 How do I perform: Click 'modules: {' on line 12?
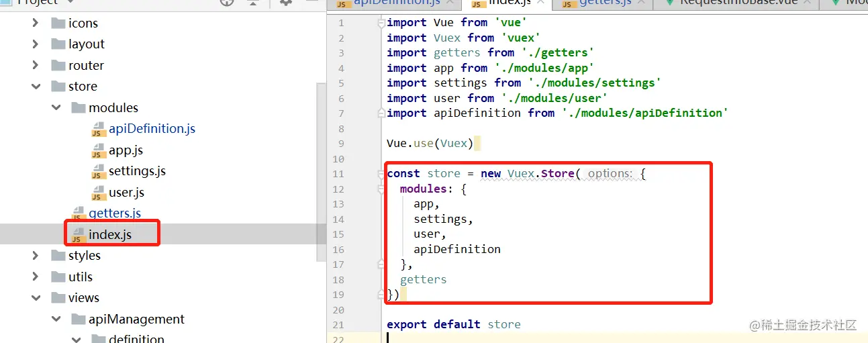tap(434, 189)
